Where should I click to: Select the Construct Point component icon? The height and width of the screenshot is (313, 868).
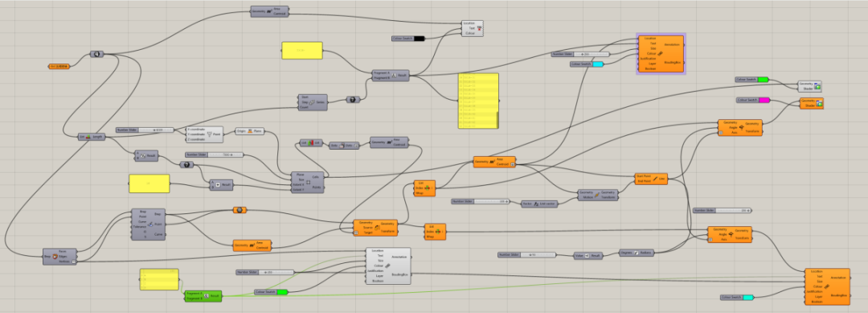tap(209, 134)
